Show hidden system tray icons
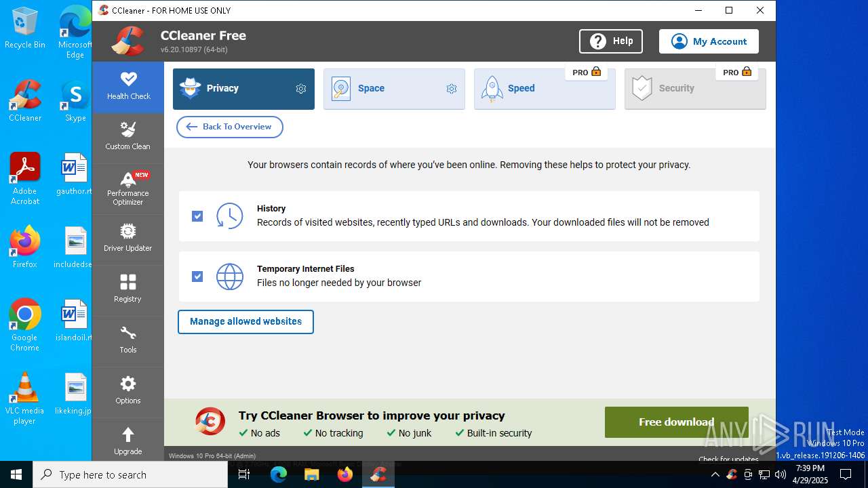The height and width of the screenshot is (488, 868). pos(715,474)
